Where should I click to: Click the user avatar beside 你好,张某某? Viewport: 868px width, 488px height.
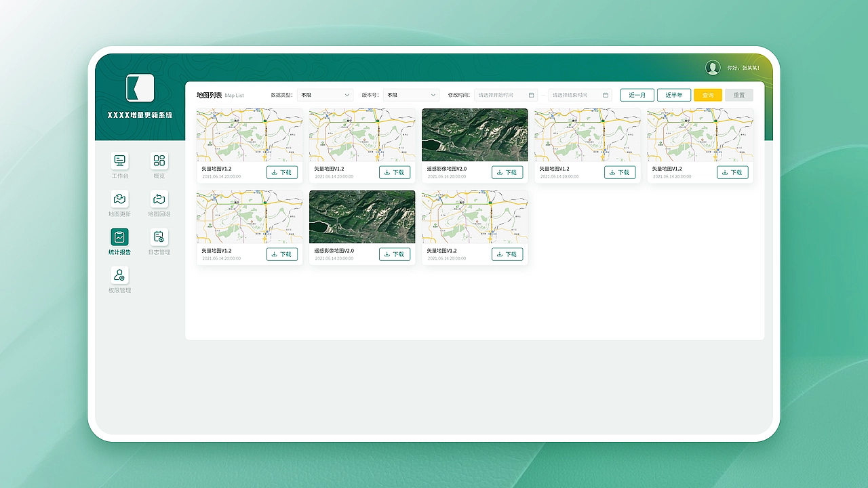coord(713,67)
